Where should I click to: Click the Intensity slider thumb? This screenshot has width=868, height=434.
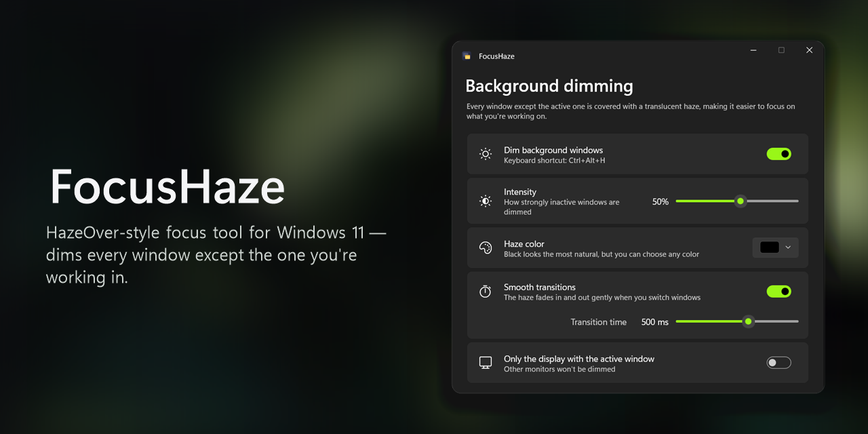click(741, 201)
